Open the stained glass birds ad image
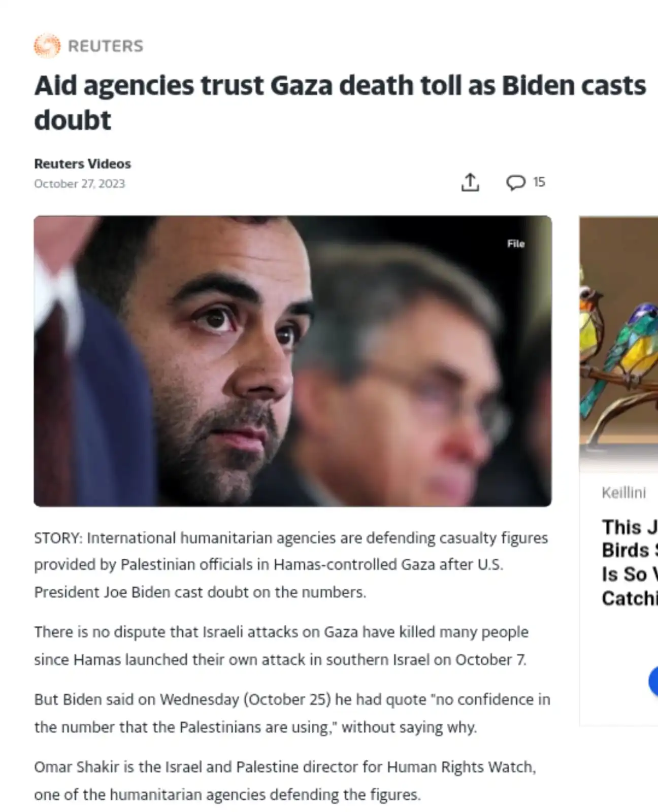The width and height of the screenshot is (658, 812). click(x=618, y=344)
